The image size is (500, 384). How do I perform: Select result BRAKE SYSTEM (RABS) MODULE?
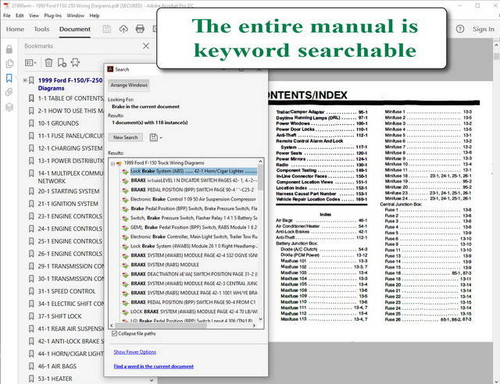click(165, 265)
